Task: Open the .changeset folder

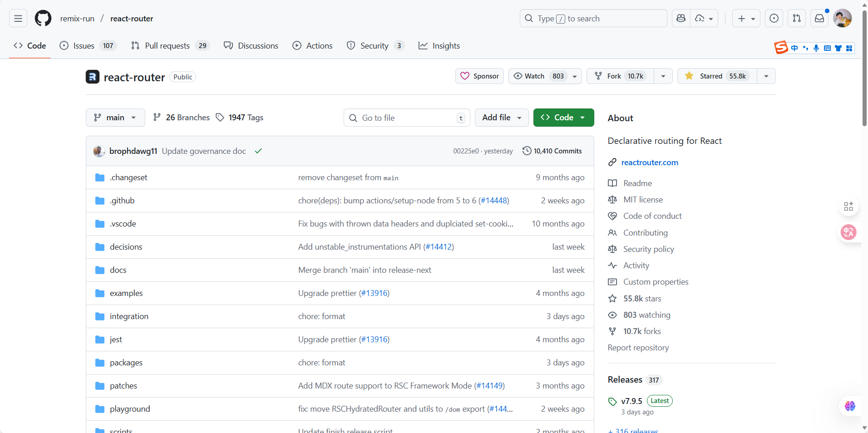Action: click(128, 177)
